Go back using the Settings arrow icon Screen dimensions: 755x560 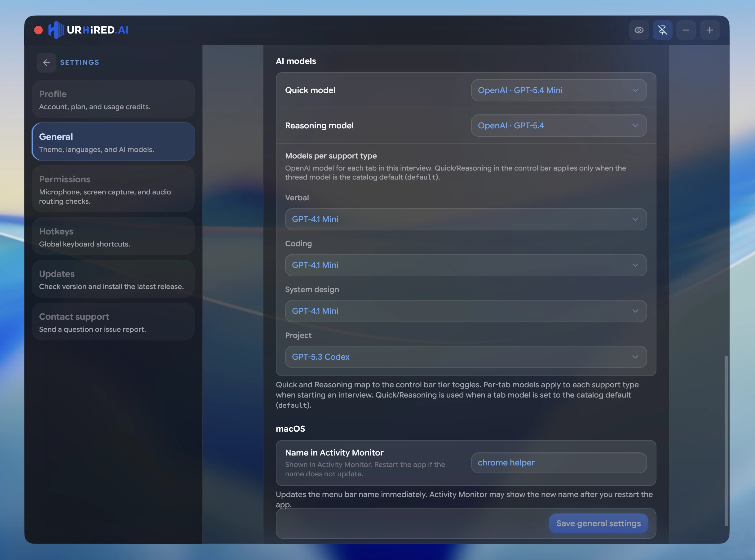[x=46, y=62]
